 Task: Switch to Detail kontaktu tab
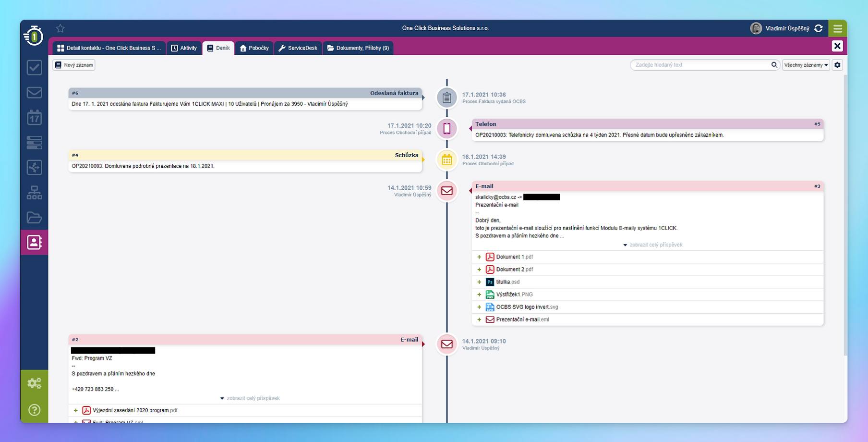109,48
